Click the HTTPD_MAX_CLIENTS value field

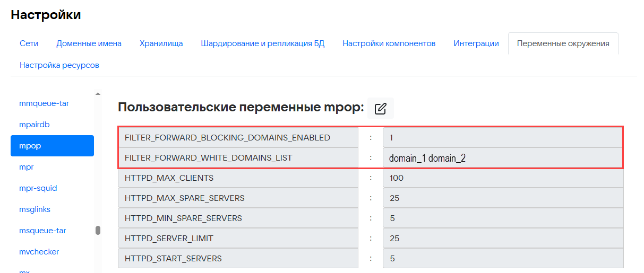point(502,178)
